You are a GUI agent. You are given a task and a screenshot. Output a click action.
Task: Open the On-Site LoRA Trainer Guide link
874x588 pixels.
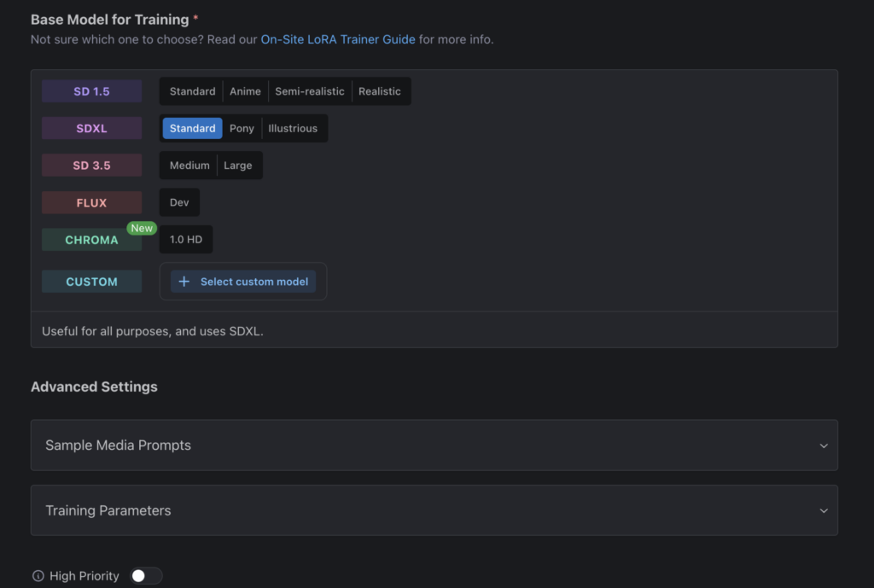(338, 39)
